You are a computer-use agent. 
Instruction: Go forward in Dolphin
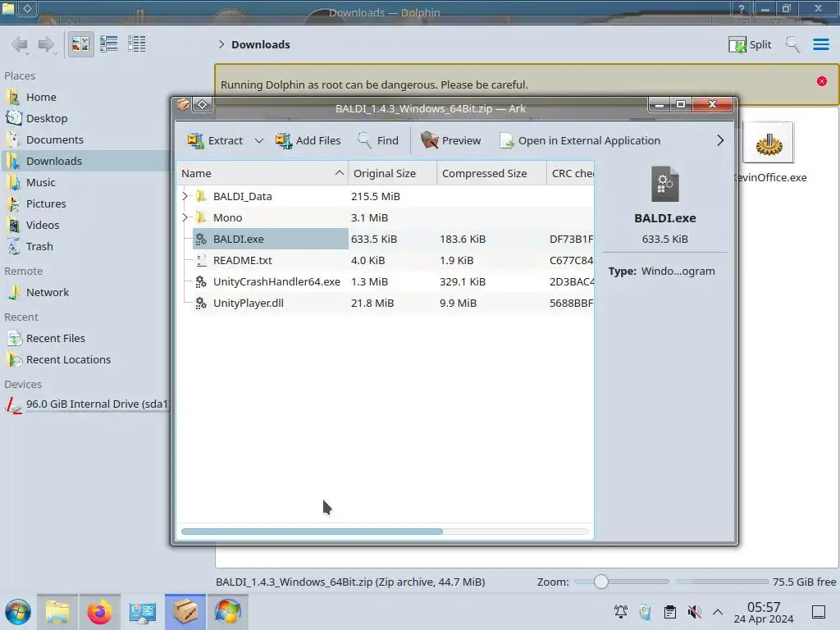[x=47, y=44]
